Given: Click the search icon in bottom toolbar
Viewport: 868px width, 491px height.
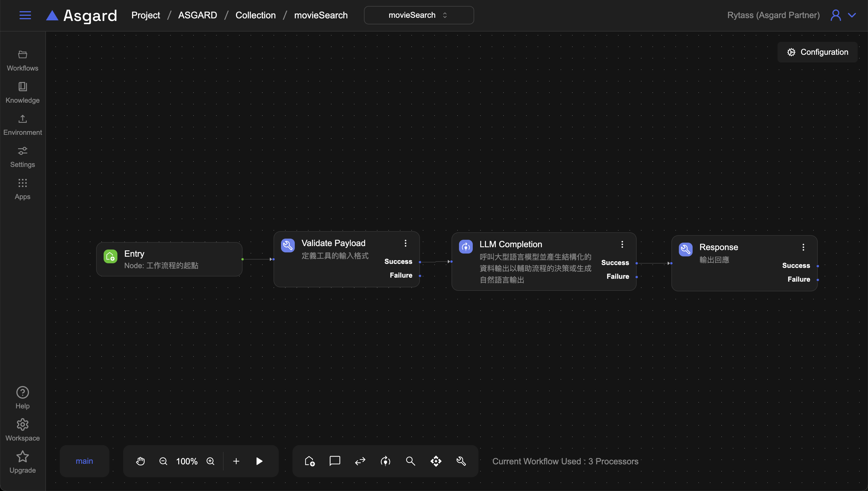Looking at the screenshot, I should pos(410,461).
